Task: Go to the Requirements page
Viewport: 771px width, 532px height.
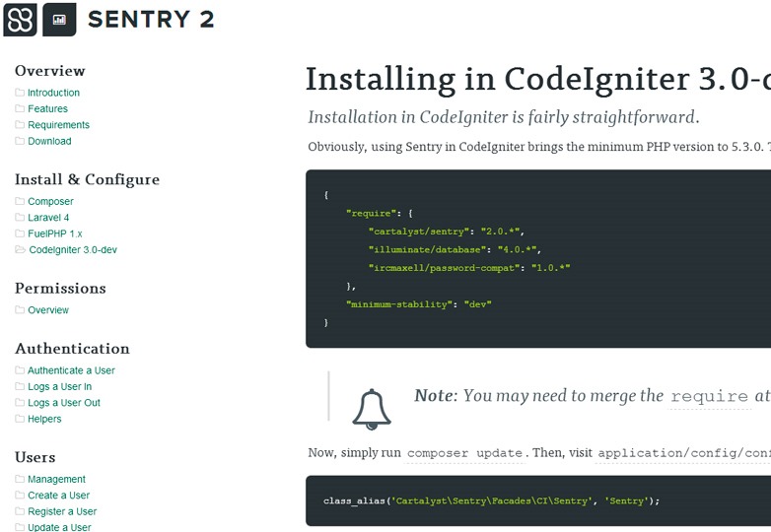Action: 58,125
